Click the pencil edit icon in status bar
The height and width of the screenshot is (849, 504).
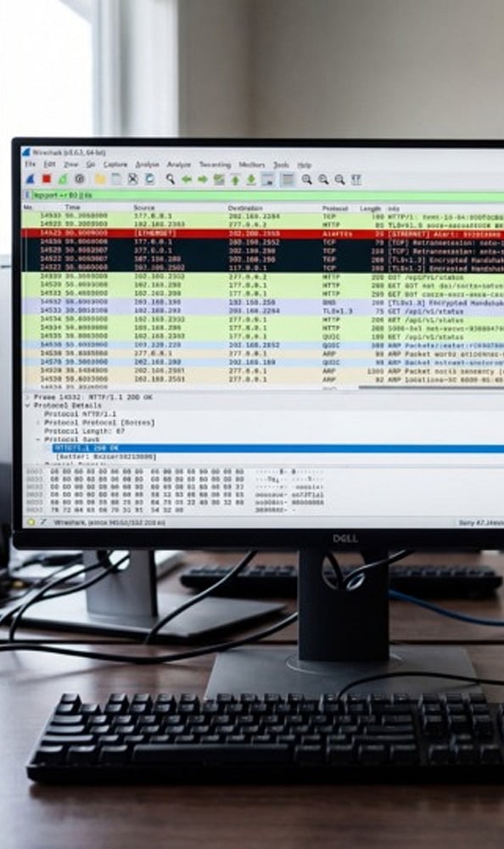(x=42, y=522)
